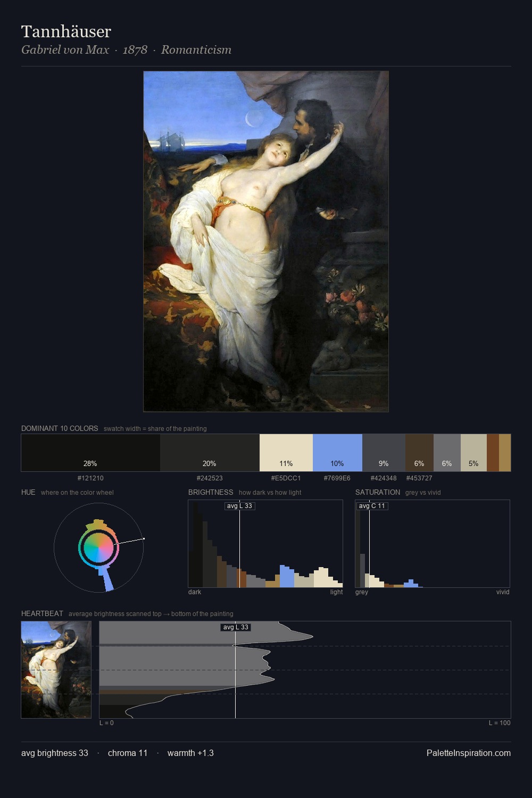
Task: Select the 6% medium grey swatch
Action: coord(447,453)
